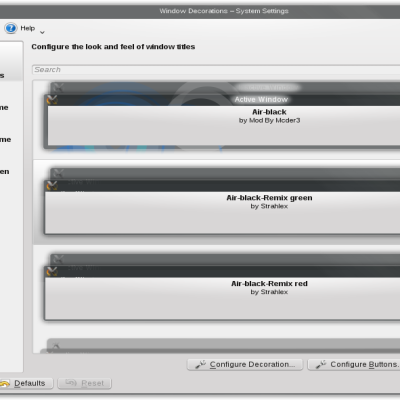
Task: Click the 'by Strahlex' text under Remix green
Action: click(x=269, y=206)
